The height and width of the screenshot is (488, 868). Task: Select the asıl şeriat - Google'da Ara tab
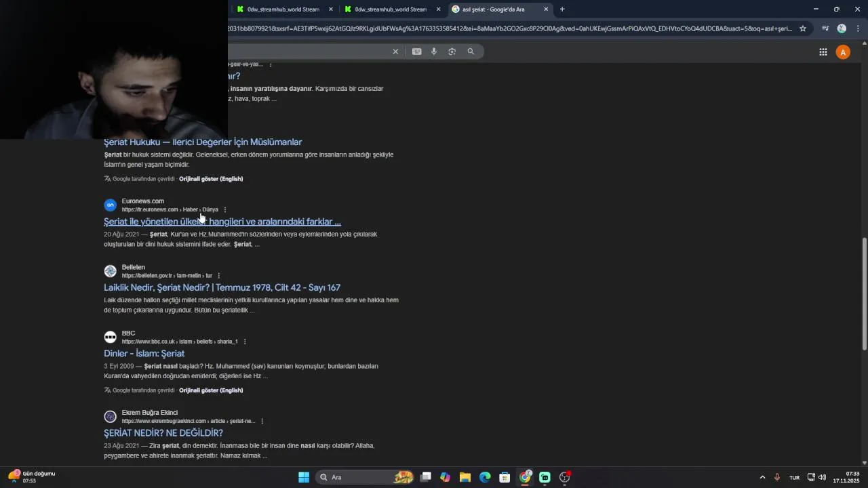(x=494, y=9)
